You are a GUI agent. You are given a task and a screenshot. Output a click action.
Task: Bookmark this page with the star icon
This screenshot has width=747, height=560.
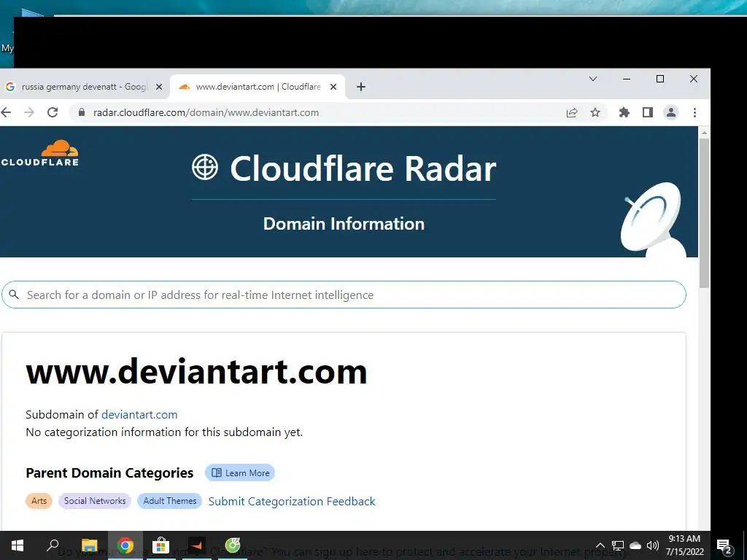[595, 112]
